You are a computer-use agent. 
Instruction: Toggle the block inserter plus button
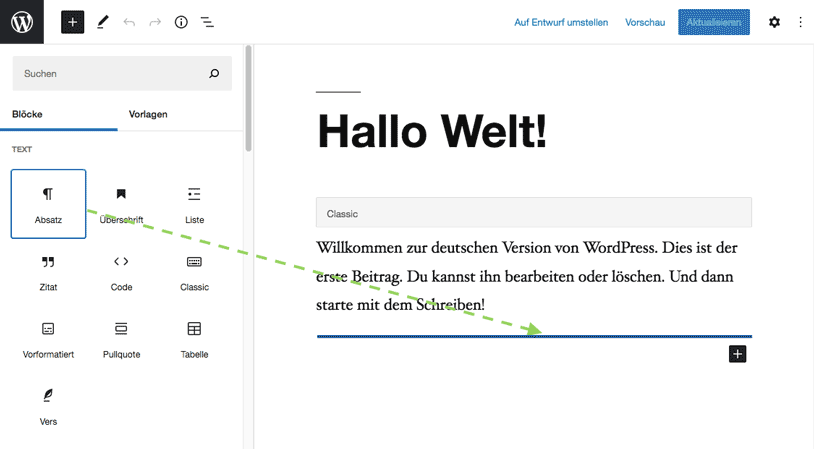click(73, 22)
